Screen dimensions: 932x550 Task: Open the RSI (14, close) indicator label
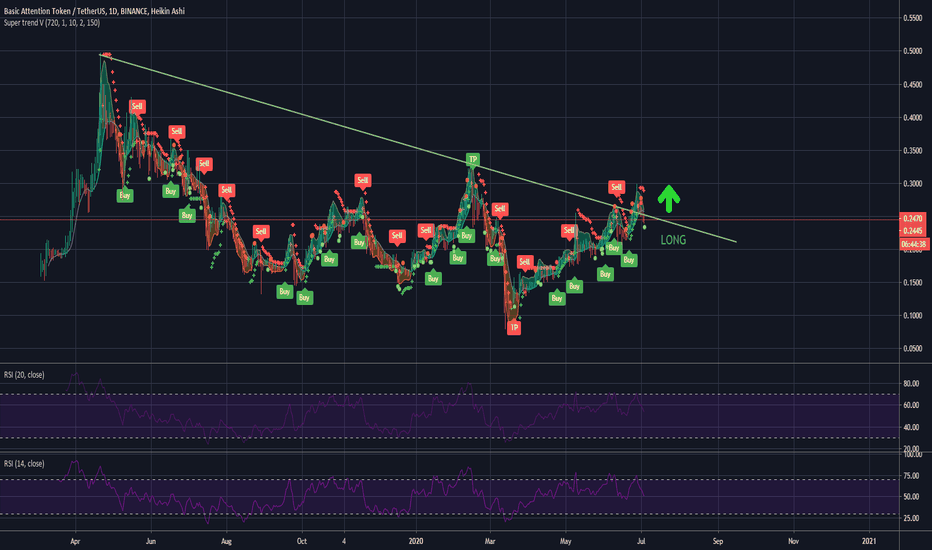coord(24,463)
